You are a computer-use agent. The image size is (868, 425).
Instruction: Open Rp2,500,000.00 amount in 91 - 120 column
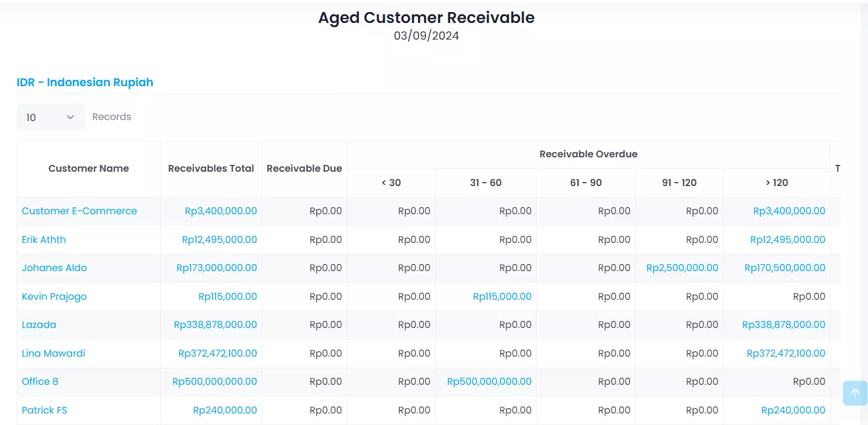tap(682, 268)
